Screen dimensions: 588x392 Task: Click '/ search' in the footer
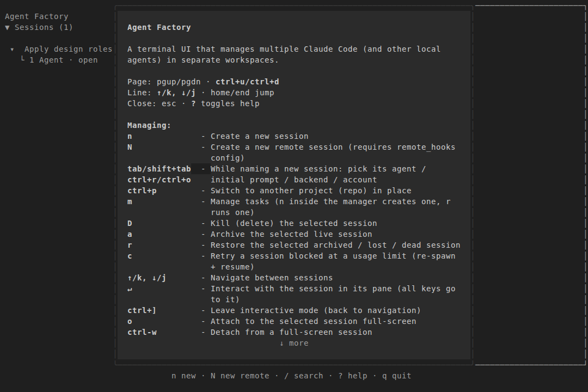click(x=303, y=376)
